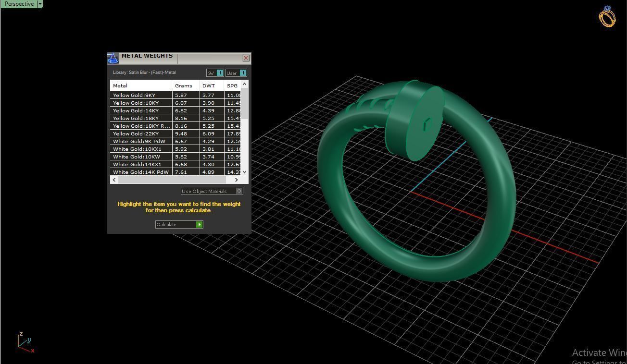Toggle the User library option

pyautogui.click(x=236, y=73)
